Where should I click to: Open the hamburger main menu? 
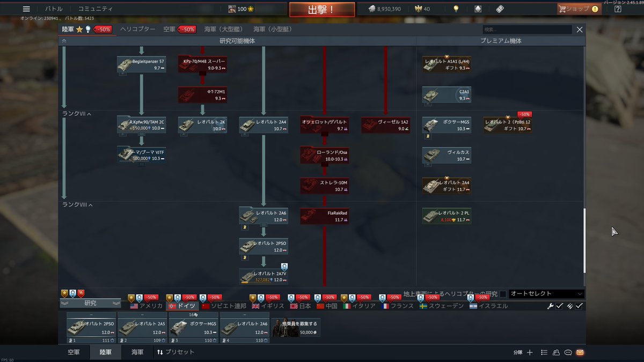coord(26,9)
